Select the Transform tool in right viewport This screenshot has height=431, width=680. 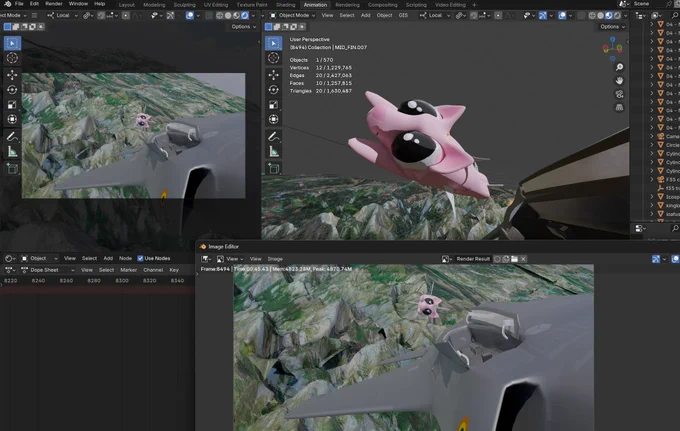click(x=273, y=119)
